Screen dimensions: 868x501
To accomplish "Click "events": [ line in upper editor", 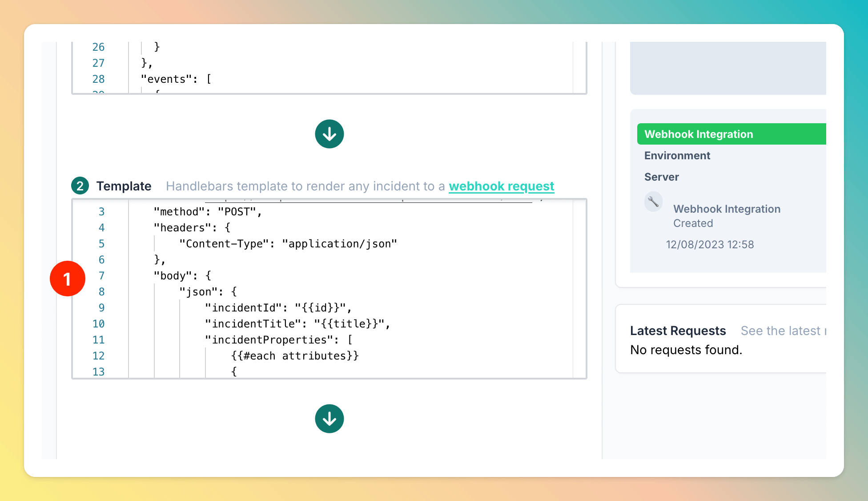I will pos(176,79).
